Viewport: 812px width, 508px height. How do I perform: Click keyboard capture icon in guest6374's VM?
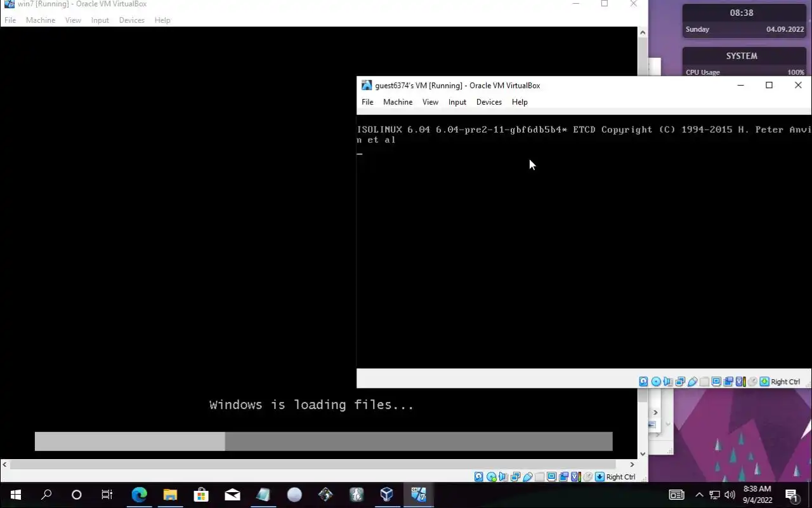(x=764, y=382)
